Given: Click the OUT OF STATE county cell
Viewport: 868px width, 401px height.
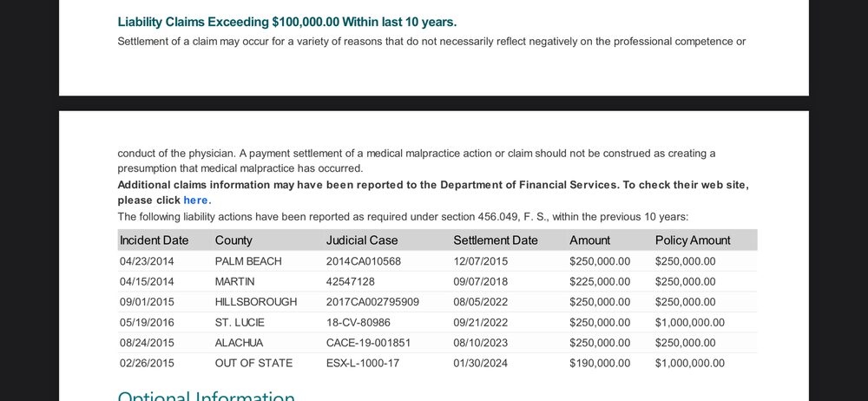Looking at the screenshot, I should pyautogui.click(x=253, y=363).
